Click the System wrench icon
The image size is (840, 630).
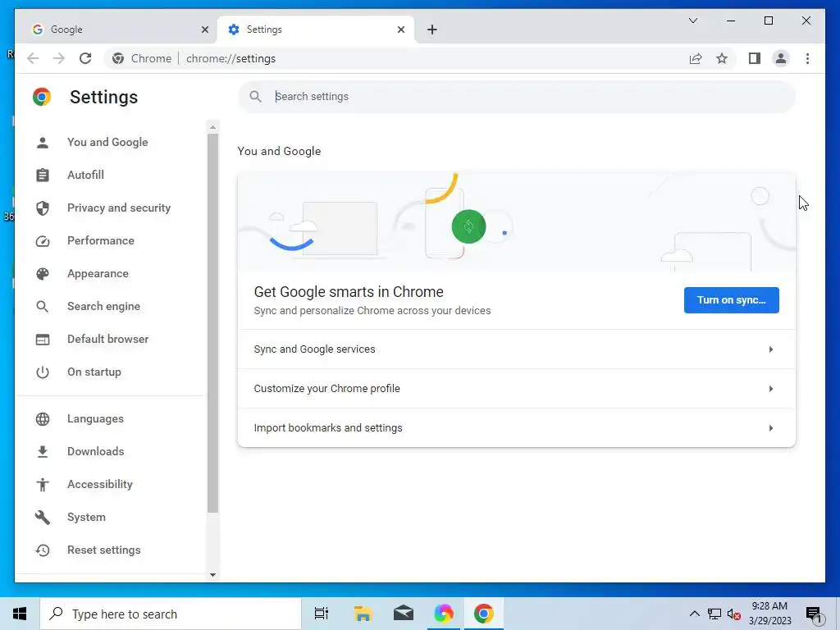pos(43,518)
